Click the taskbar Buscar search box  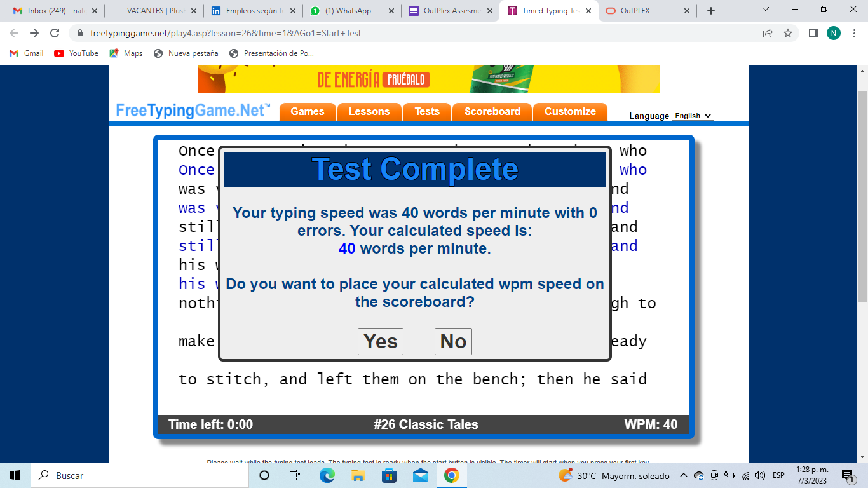tap(140, 475)
